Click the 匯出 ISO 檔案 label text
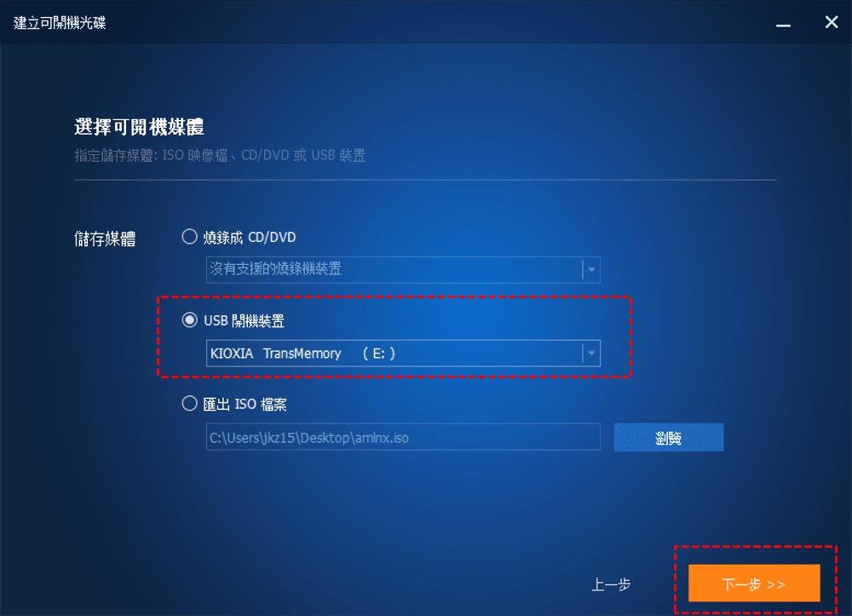 pos(245,404)
